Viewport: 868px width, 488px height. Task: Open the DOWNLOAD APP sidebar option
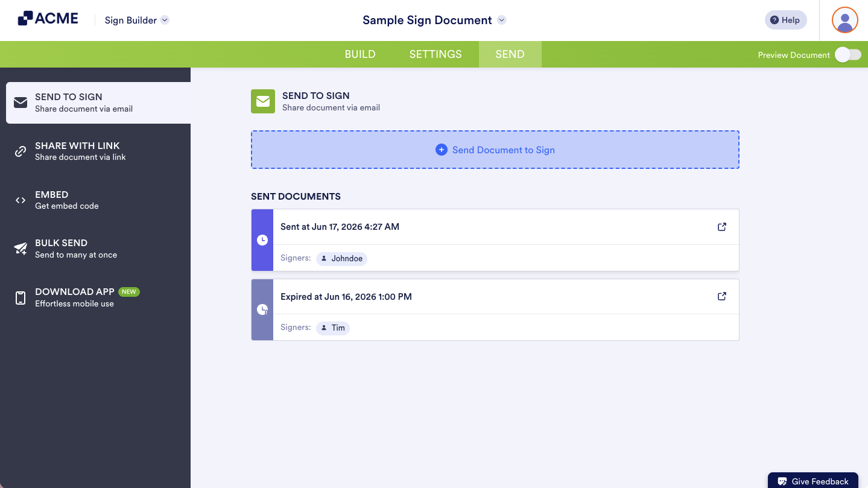tap(98, 297)
